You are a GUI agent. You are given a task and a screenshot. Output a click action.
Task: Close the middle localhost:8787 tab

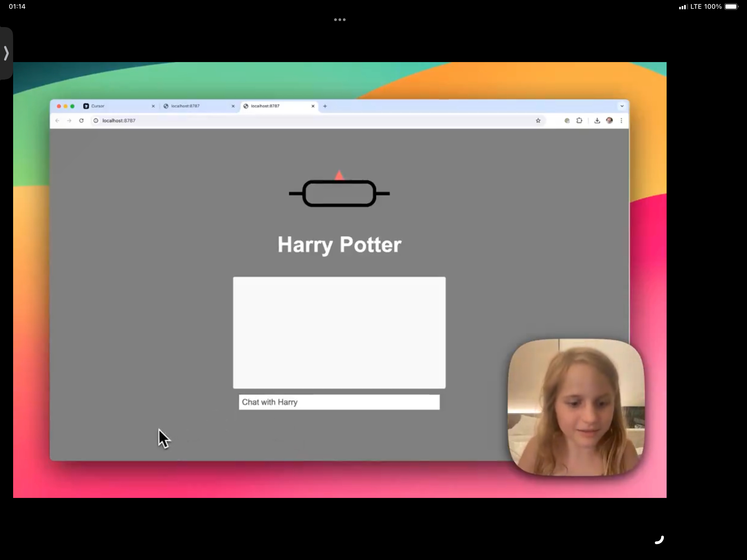coord(233,106)
